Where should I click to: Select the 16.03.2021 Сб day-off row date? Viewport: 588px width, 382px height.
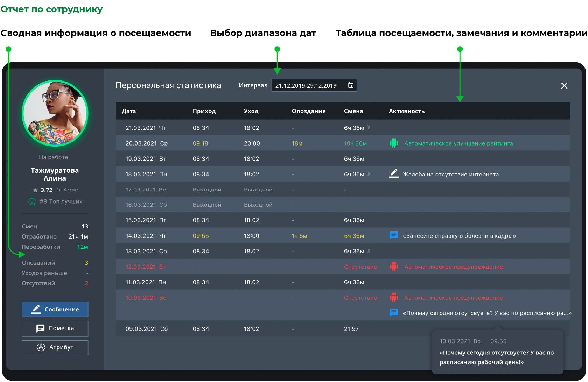[146, 205]
